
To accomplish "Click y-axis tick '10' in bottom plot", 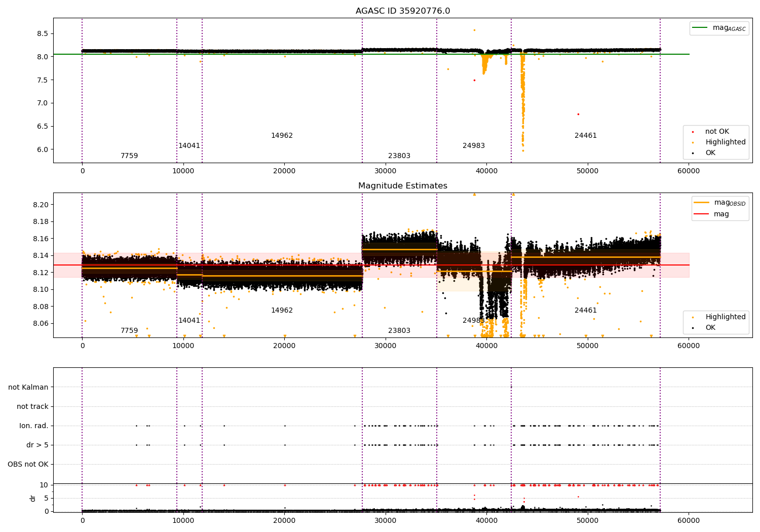I will click(x=44, y=485).
